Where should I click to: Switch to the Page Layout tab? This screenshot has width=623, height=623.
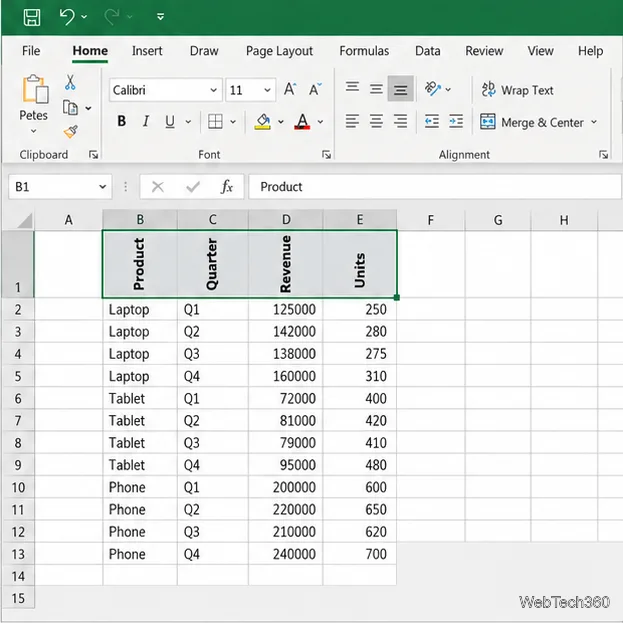[279, 51]
